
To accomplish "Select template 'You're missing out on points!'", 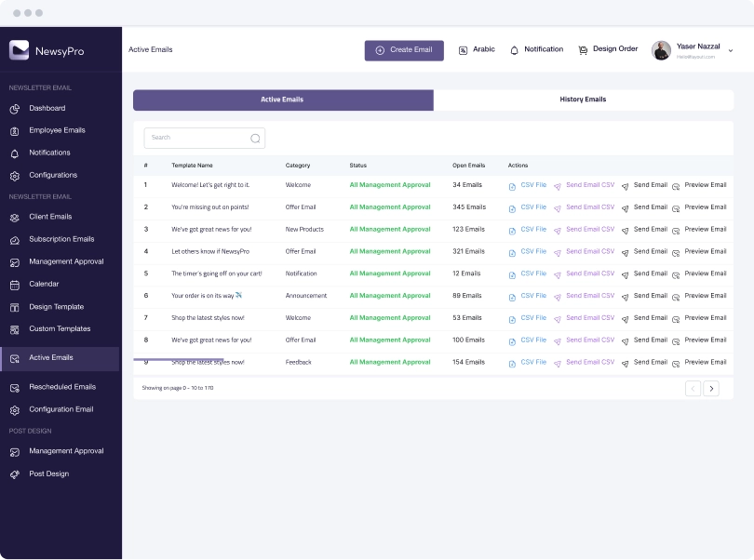I will tap(210, 207).
